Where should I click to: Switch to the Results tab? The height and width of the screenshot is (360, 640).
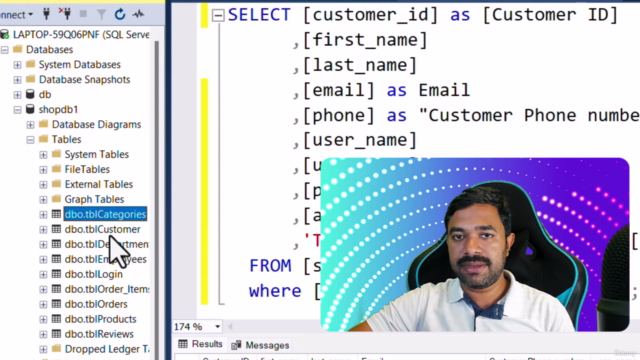point(200,344)
